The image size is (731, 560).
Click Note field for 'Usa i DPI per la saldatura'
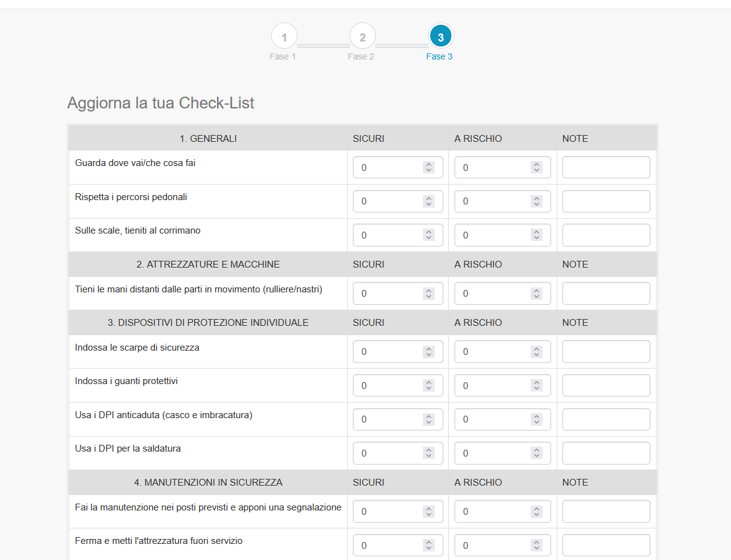pos(606,453)
